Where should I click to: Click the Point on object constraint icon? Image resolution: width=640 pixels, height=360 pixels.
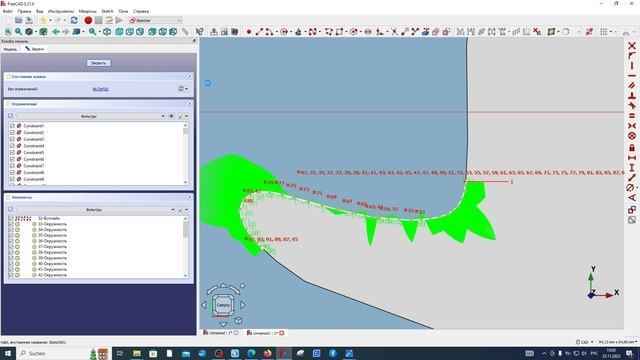[x=632, y=56]
